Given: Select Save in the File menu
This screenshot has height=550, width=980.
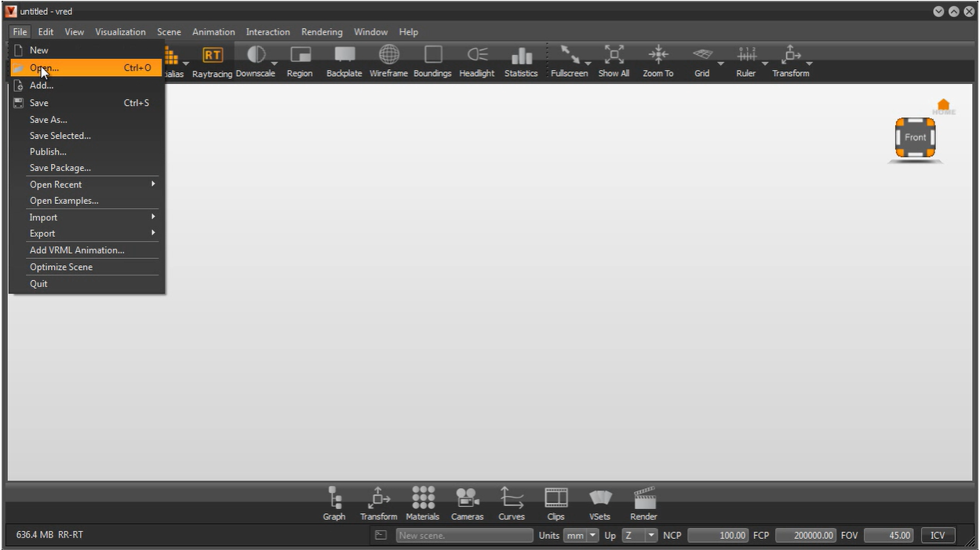Looking at the screenshot, I should tap(86, 103).
